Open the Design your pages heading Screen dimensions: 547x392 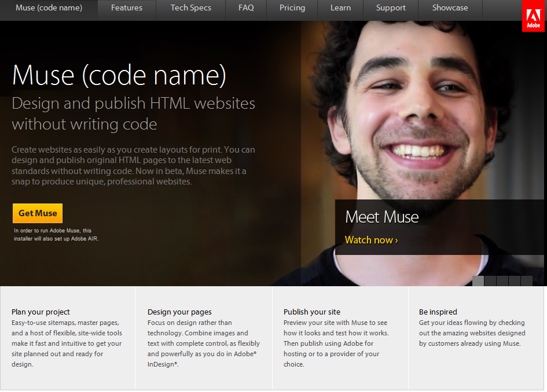point(179,312)
